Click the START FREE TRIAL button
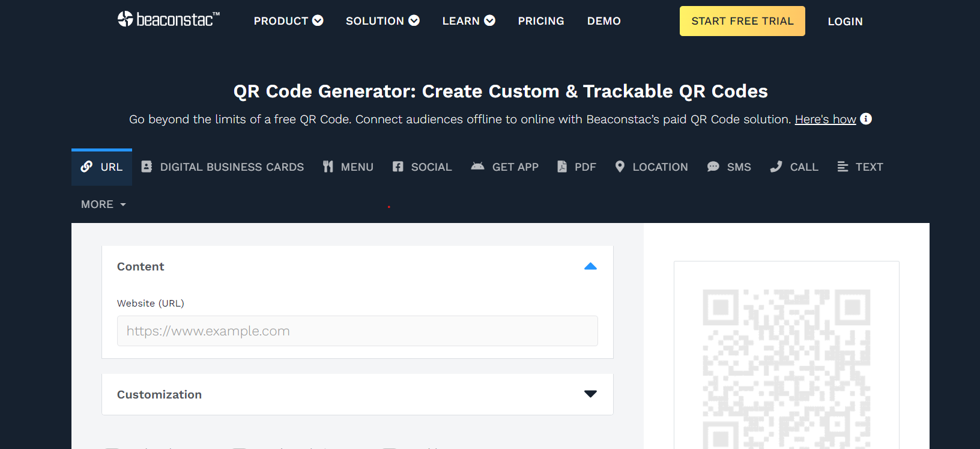Image resolution: width=980 pixels, height=449 pixels. click(742, 21)
